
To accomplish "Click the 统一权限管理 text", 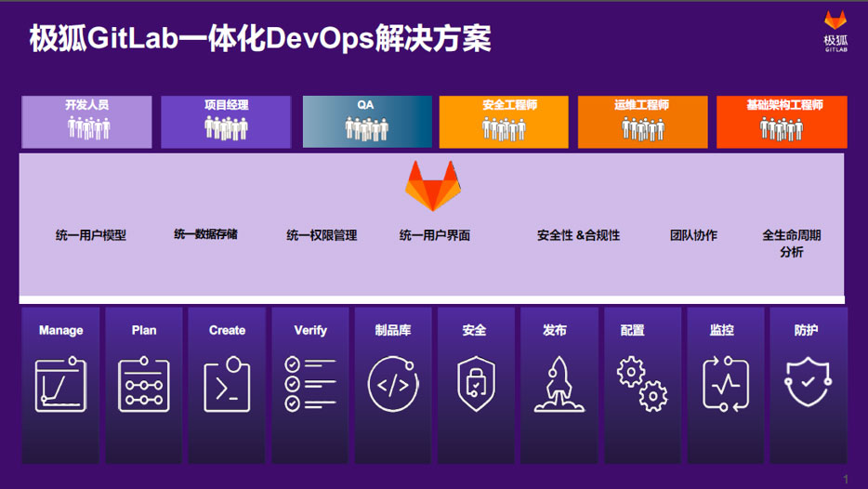I will coord(322,235).
